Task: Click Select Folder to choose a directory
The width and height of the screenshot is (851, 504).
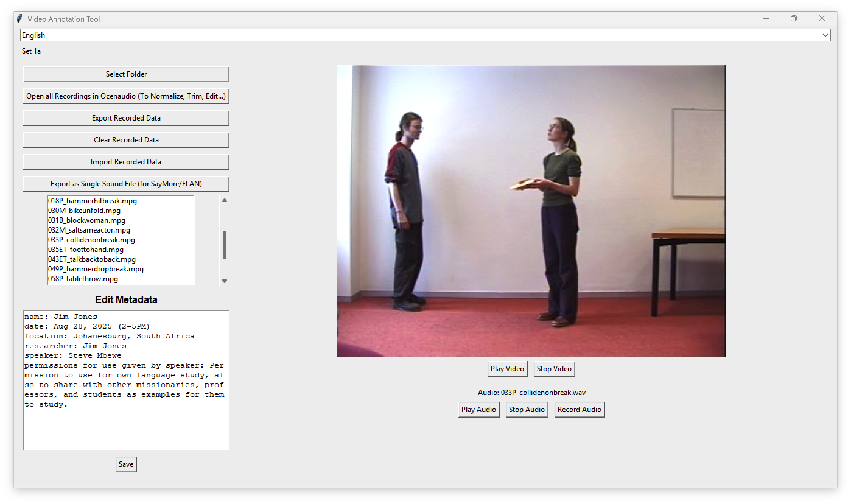Action: coord(126,74)
